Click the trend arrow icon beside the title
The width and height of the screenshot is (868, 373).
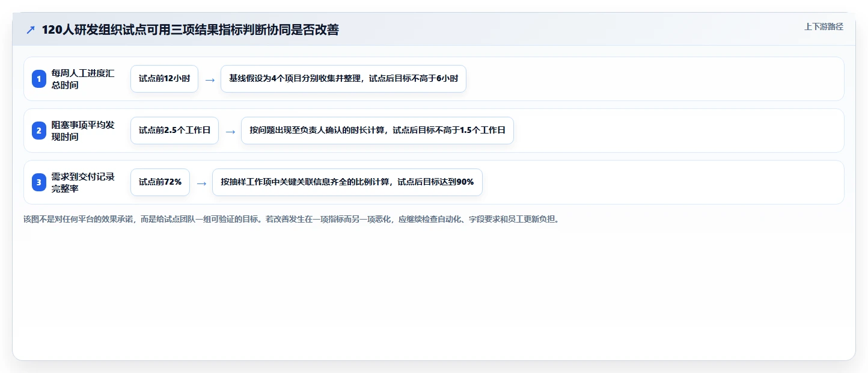31,30
